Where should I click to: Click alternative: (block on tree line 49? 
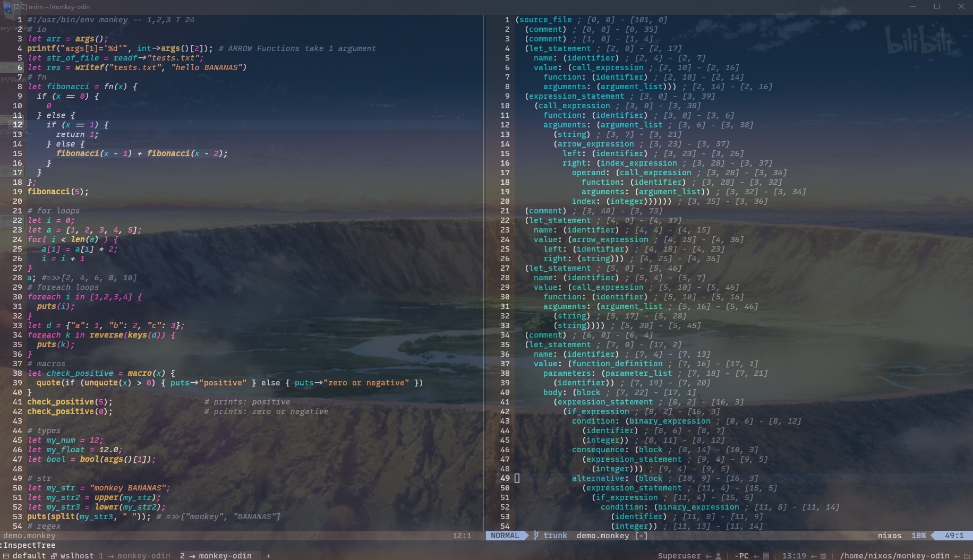click(617, 478)
